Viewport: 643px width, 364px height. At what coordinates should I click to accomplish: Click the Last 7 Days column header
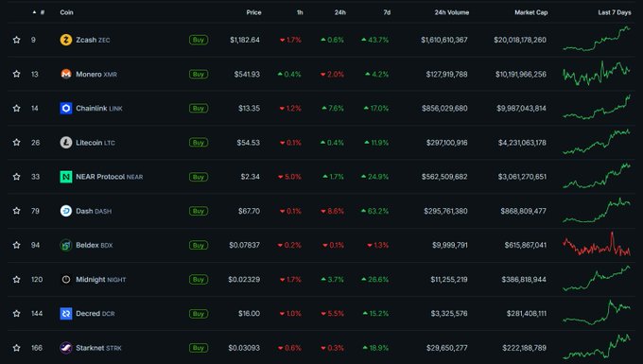click(615, 12)
